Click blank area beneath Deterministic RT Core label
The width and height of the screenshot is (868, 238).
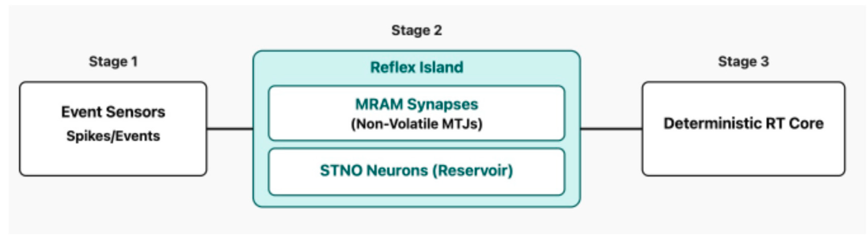point(743,154)
